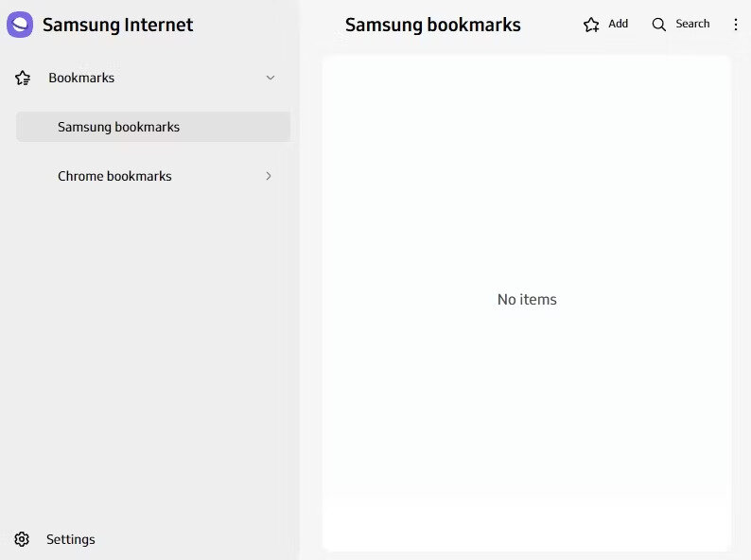Screen dimensions: 751x560
Task: Expand the Chrome bookmarks arrow
Action: [269, 176]
